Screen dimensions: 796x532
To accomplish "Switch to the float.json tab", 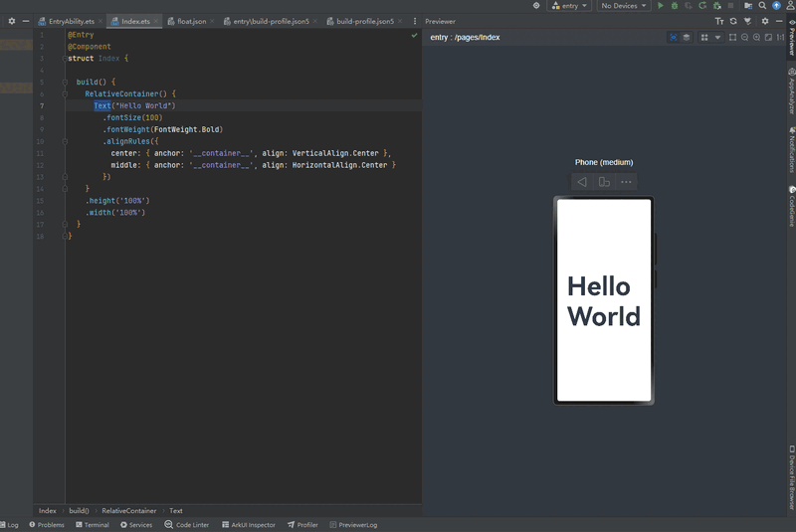I will click(191, 21).
